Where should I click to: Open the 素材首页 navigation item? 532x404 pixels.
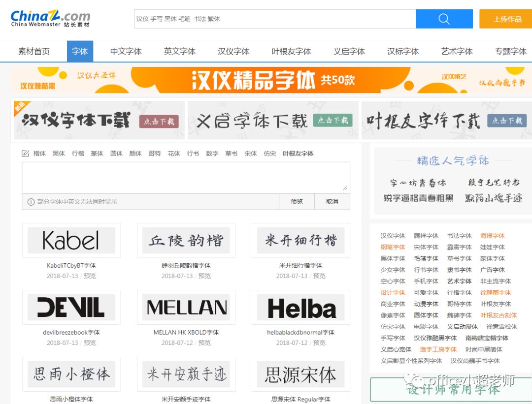tap(34, 51)
